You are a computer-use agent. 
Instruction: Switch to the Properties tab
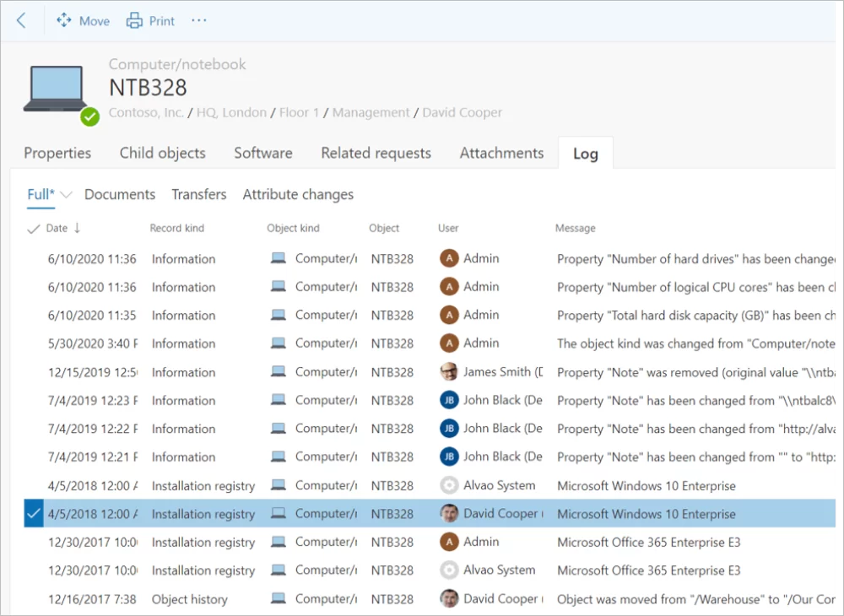pos(57,153)
